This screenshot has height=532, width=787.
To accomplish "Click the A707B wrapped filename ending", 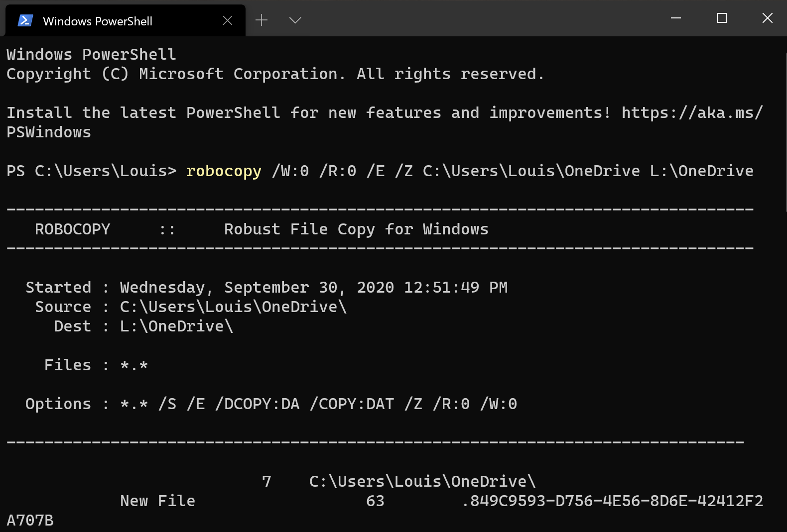I will click(x=30, y=521).
